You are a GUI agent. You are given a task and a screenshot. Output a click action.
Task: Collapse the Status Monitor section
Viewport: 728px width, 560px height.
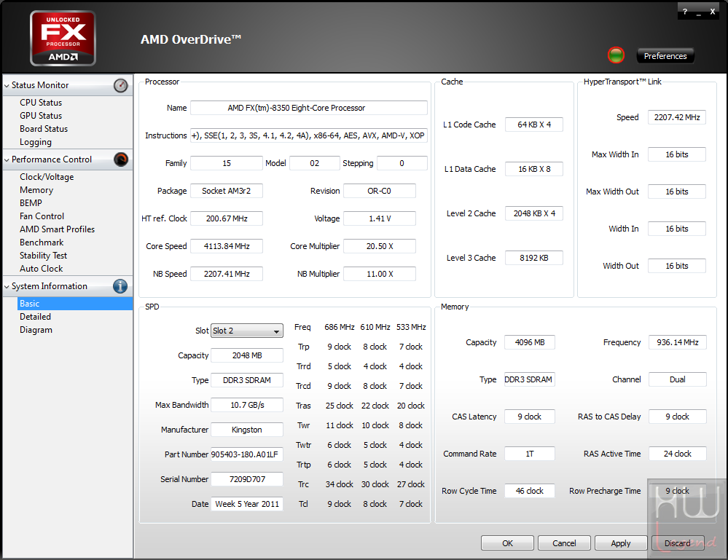click(7, 86)
